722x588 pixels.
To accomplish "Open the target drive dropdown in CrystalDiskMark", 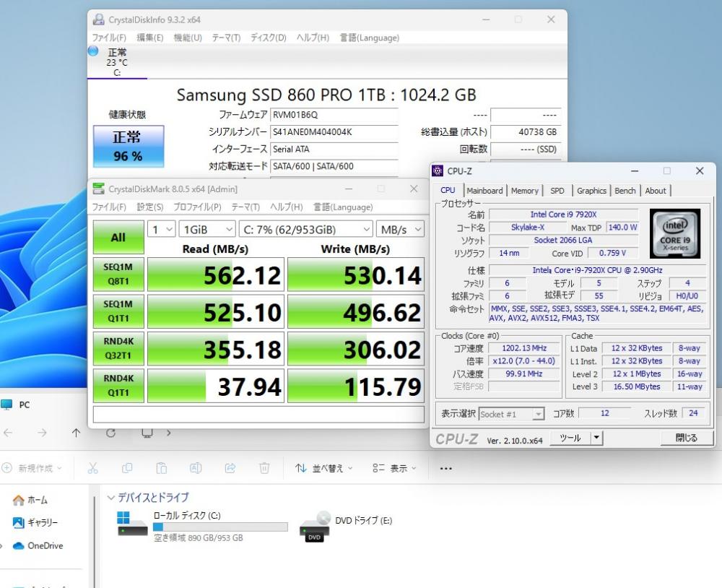I will pyautogui.click(x=305, y=229).
